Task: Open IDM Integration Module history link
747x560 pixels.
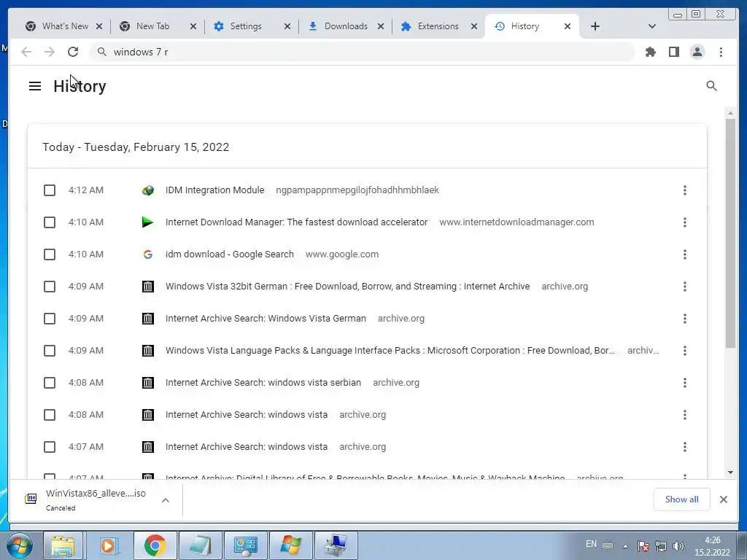Action: [215, 190]
